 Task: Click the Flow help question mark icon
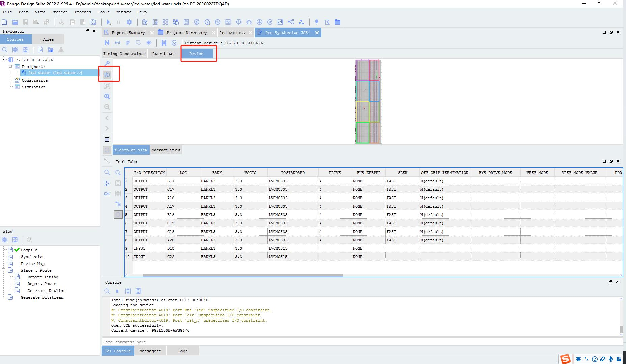tap(30, 240)
